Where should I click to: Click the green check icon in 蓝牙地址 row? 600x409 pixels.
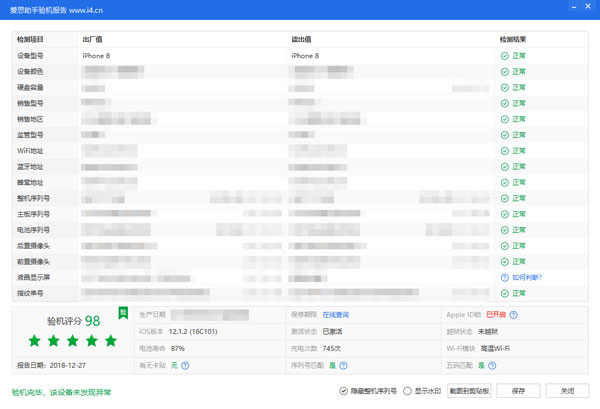505,167
